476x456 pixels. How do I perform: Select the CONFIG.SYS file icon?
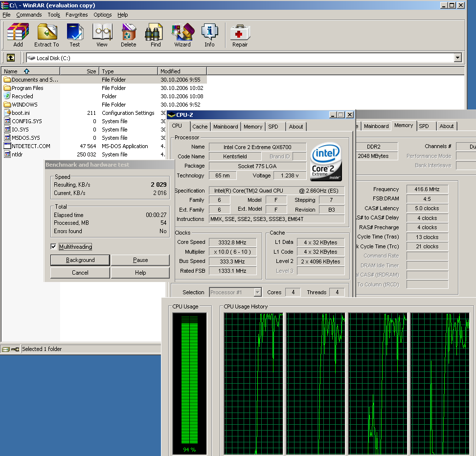tap(7, 121)
